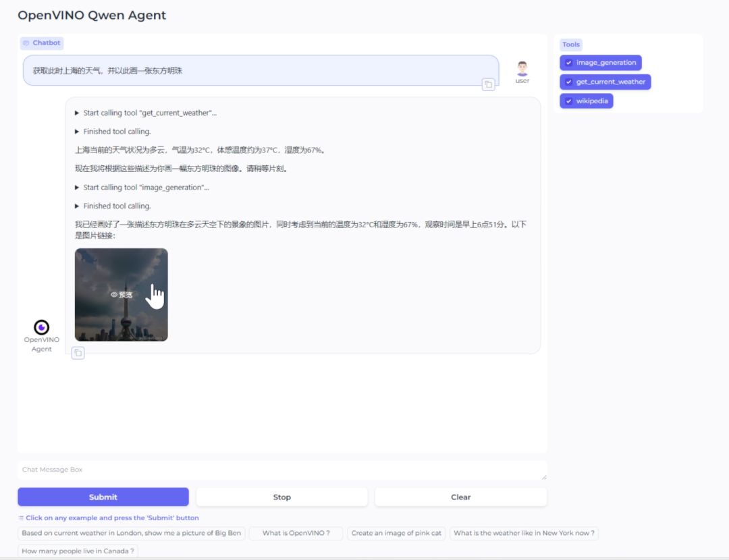The image size is (729, 560).
Task: Click the Submit button
Action: pyautogui.click(x=103, y=497)
